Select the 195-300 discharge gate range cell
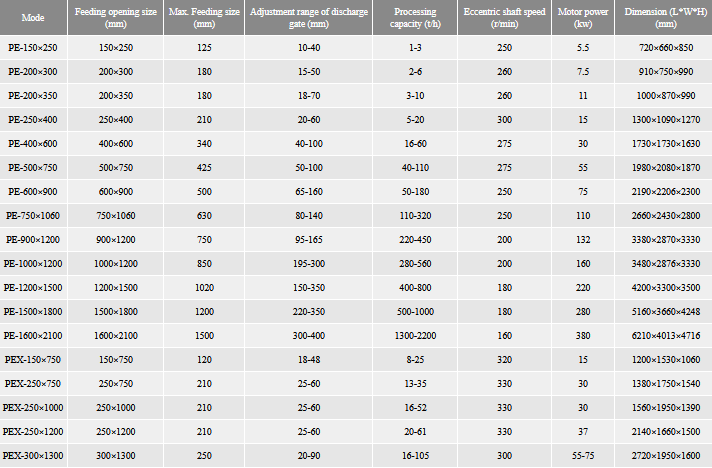 310,264
